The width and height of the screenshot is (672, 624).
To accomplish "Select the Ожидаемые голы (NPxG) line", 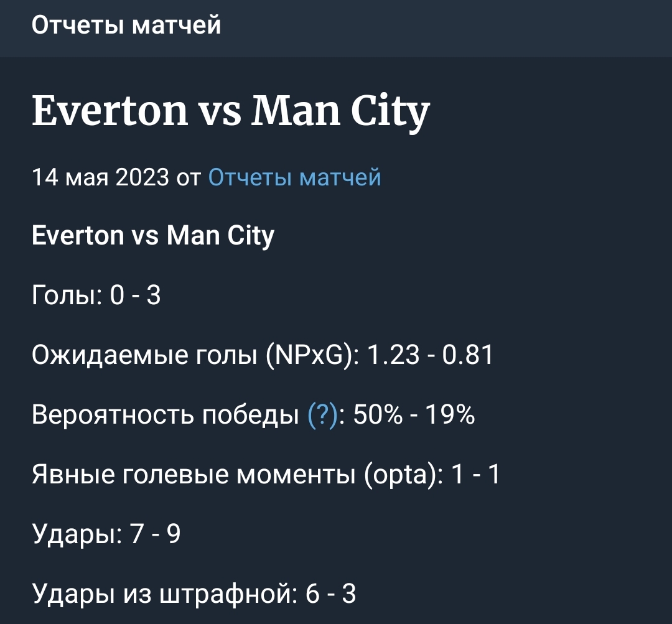I will point(263,355).
